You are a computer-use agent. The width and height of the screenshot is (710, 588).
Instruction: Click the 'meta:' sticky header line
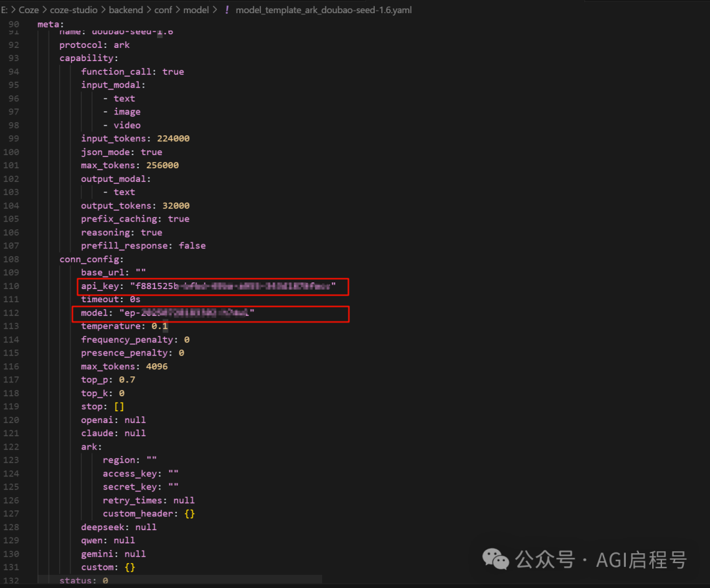pos(51,24)
